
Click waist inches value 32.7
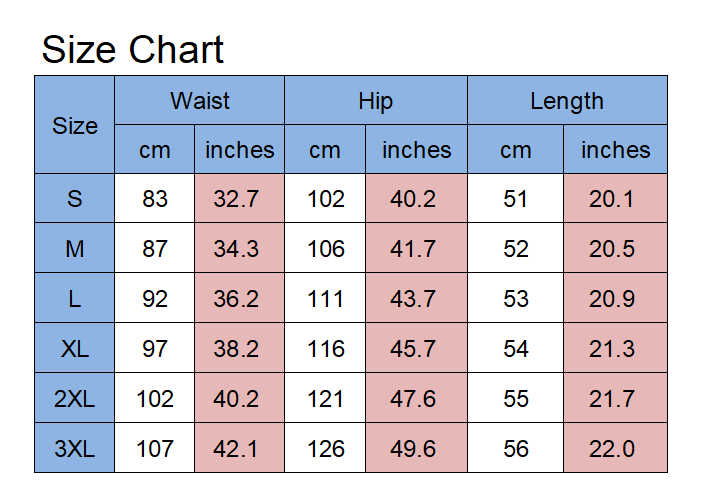[236, 199]
